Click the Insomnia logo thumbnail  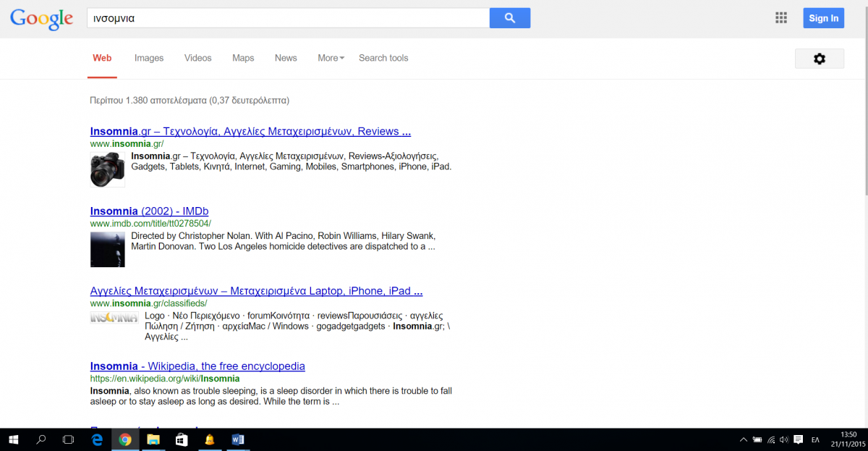pos(114,317)
